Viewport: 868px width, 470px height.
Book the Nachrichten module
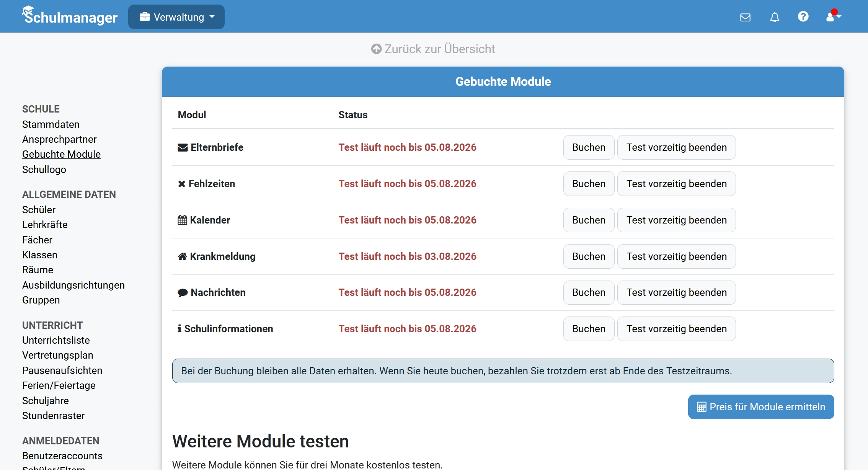[589, 292]
